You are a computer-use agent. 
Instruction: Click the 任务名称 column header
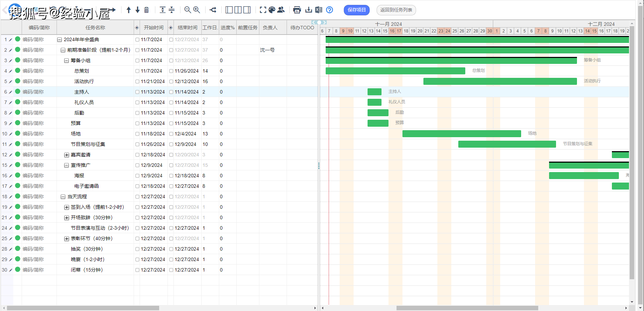click(x=95, y=28)
